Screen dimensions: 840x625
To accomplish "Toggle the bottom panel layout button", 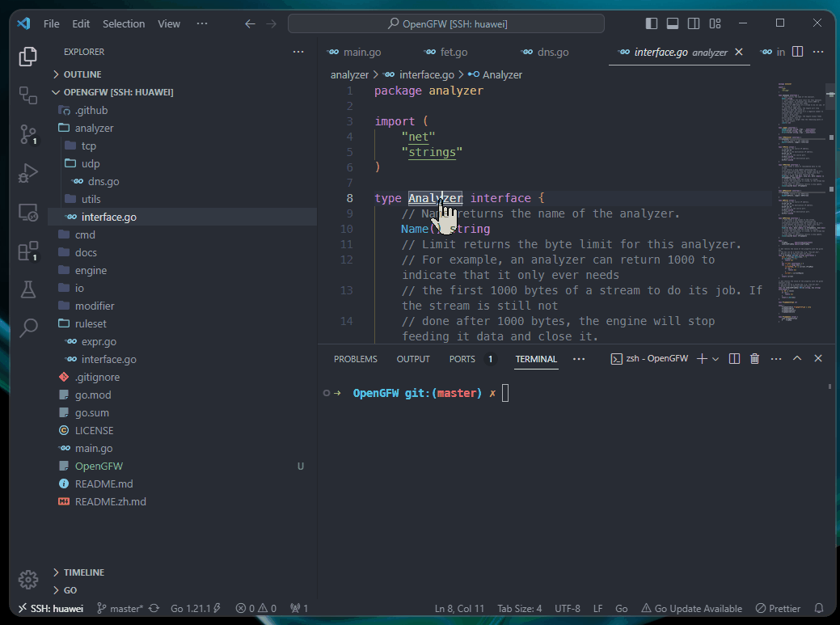I will (673, 23).
